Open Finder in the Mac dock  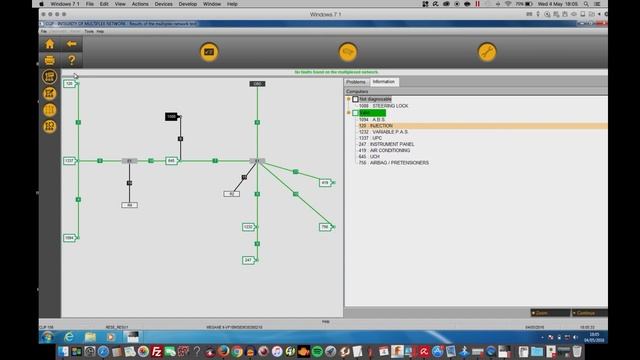click(x=63, y=351)
